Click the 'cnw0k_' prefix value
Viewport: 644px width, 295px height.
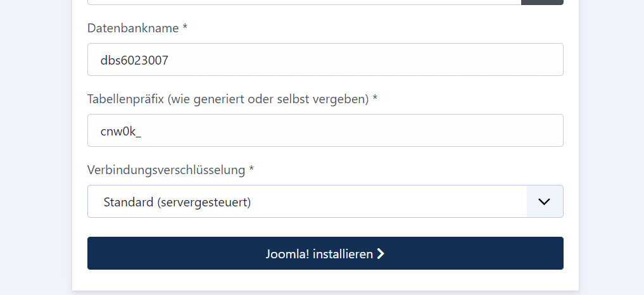pyautogui.click(x=121, y=132)
